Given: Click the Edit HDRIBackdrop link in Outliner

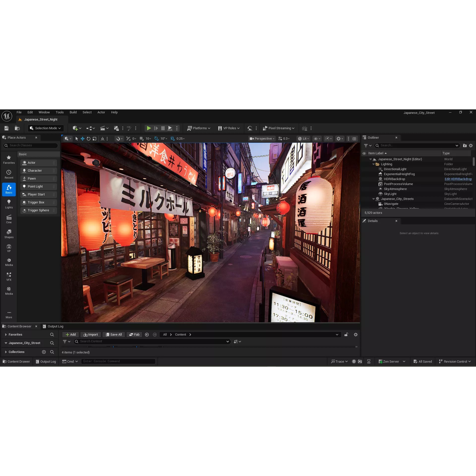Looking at the screenshot, I should (x=458, y=179).
